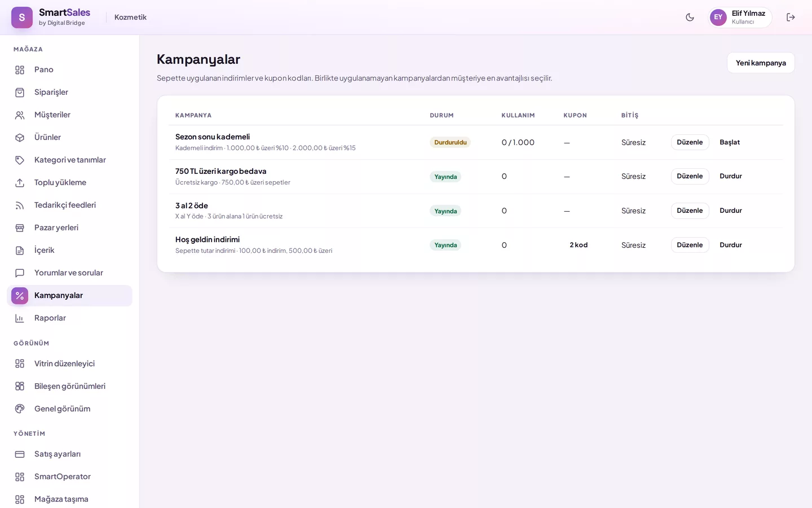Start the Sezon sonu kademeli campaign
The height and width of the screenshot is (508, 812).
tap(730, 142)
